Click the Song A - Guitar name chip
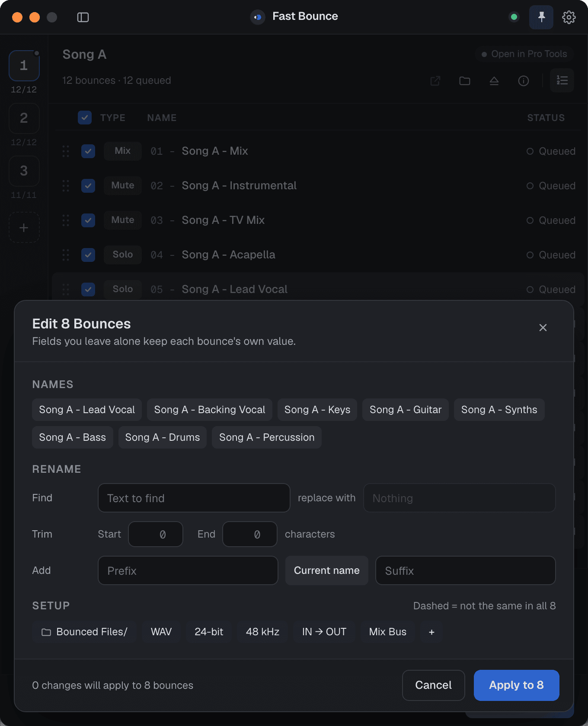 pyautogui.click(x=406, y=410)
